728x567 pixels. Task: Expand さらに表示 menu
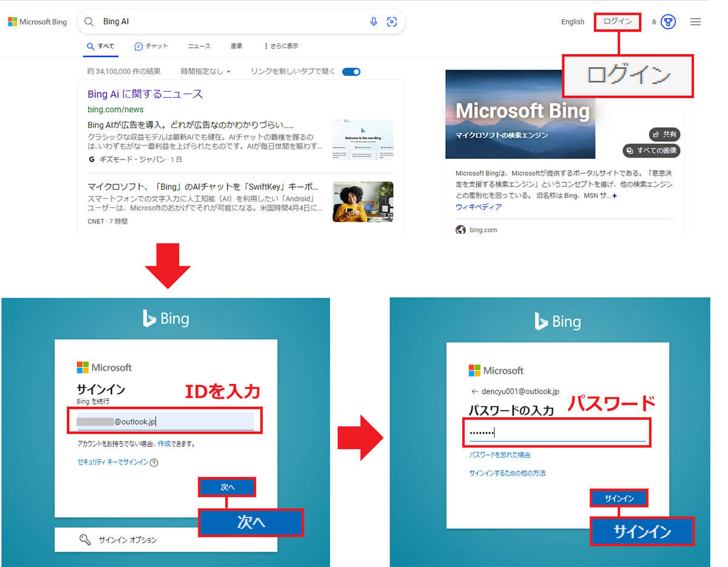coord(281,46)
